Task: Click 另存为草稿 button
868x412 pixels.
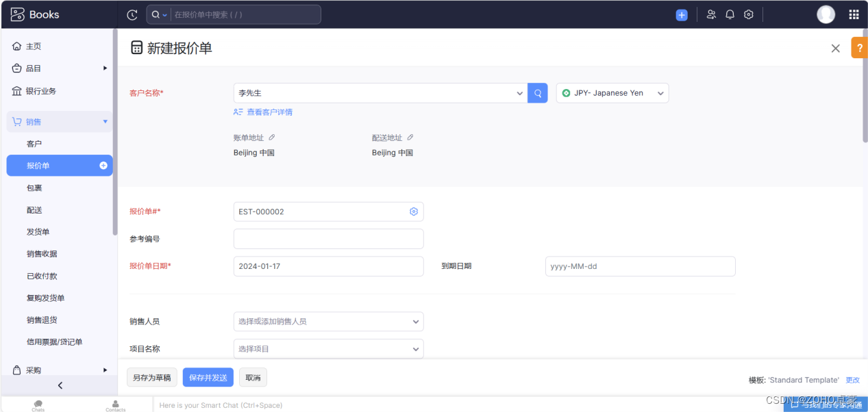Action: click(x=152, y=378)
